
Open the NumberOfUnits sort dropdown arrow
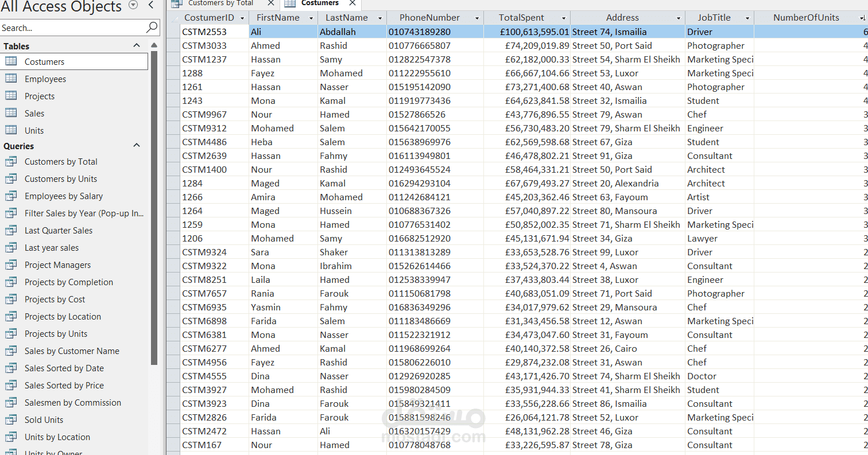862,18
